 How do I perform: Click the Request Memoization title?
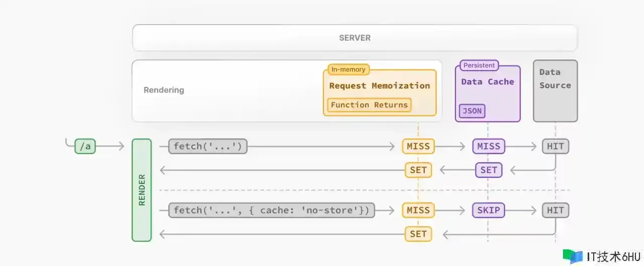(379, 86)
